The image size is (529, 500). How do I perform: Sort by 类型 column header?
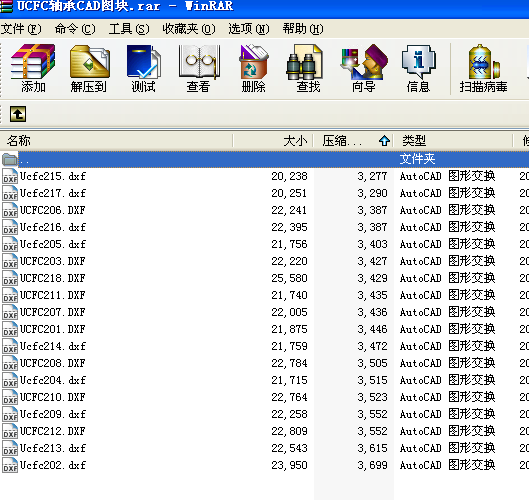coord(453,141)
